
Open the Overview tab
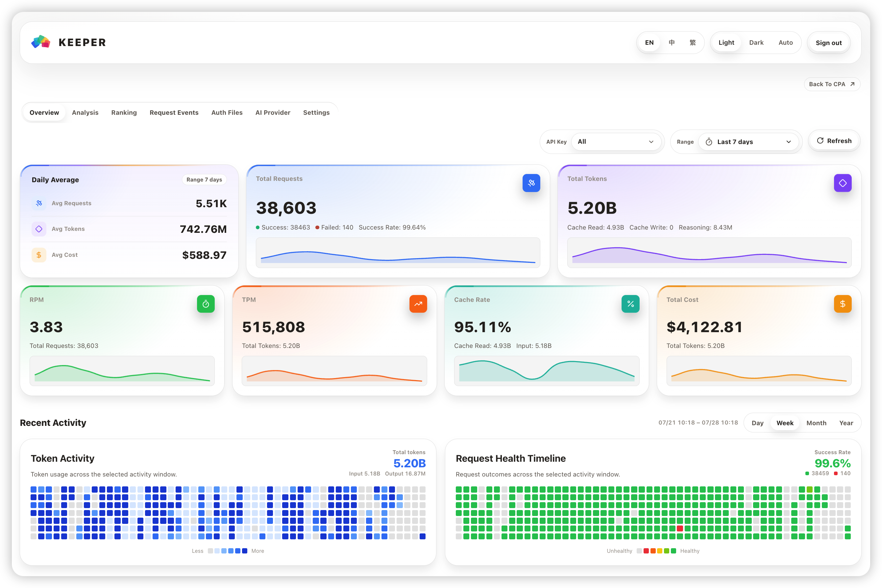click(44, 112)
